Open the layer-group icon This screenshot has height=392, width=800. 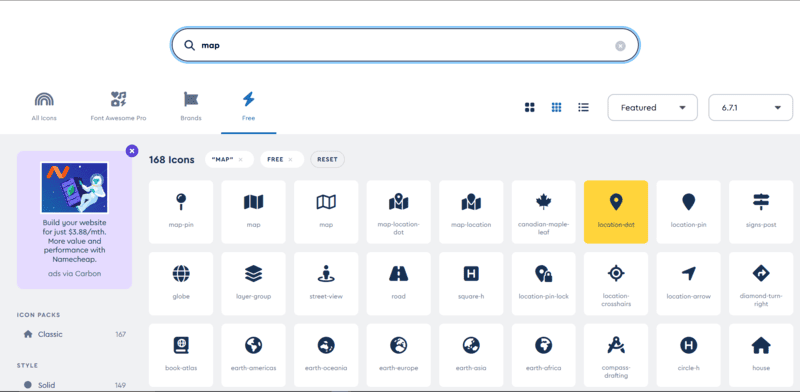254,283
